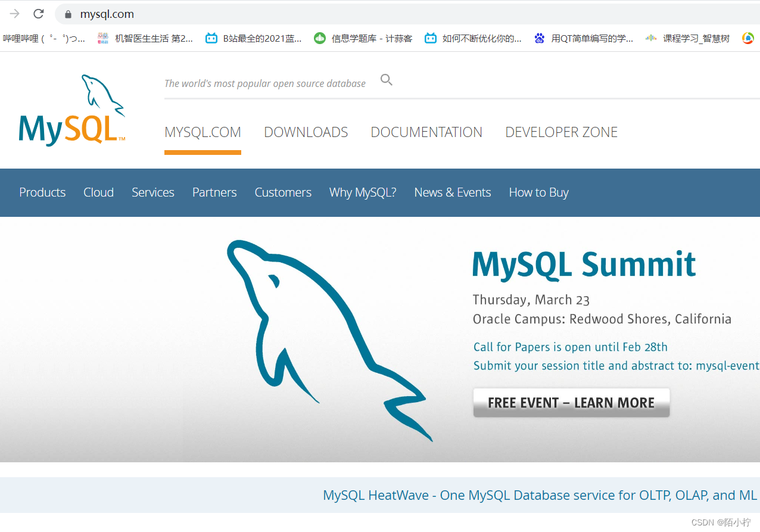This screenshot has height=532, width=760.
Task: Open the Products menu
Action: coord(42,192)
